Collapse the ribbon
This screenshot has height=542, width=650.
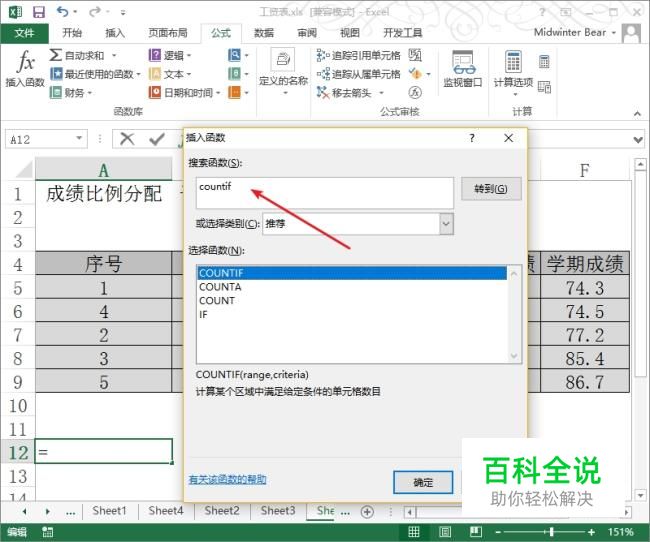pos(637,113)
